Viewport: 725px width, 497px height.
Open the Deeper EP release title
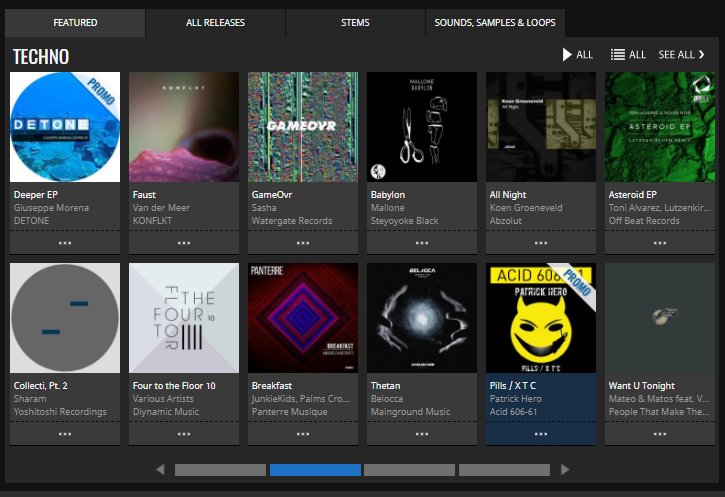(x=36, y=195)
